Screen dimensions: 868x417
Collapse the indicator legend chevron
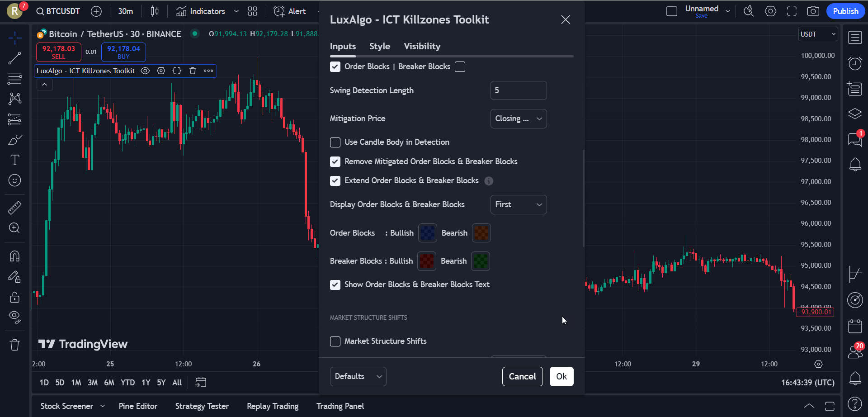tap(44, 85)
